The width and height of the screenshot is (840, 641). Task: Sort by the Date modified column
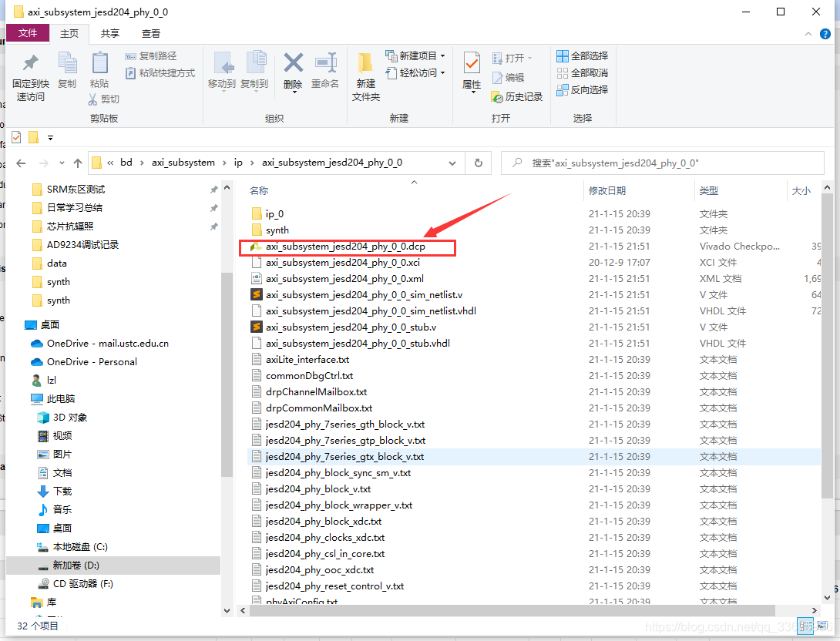(607, 190)
